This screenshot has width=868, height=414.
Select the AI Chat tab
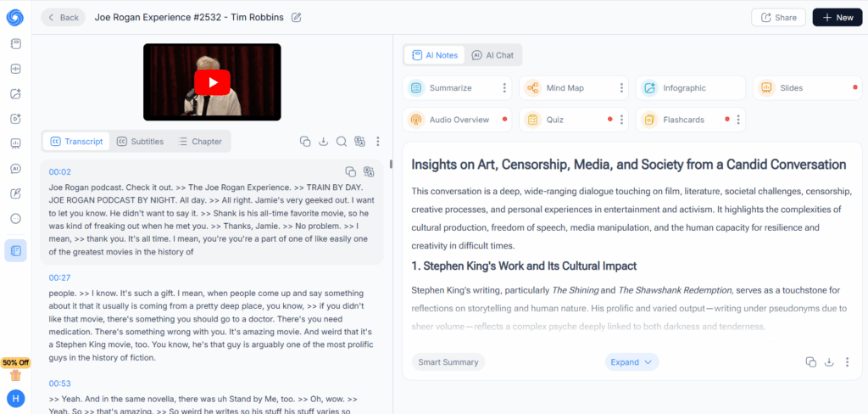(492, 55)
